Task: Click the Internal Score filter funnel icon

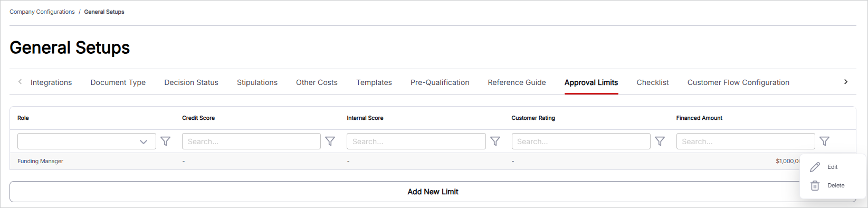Action: coord(495,141)
